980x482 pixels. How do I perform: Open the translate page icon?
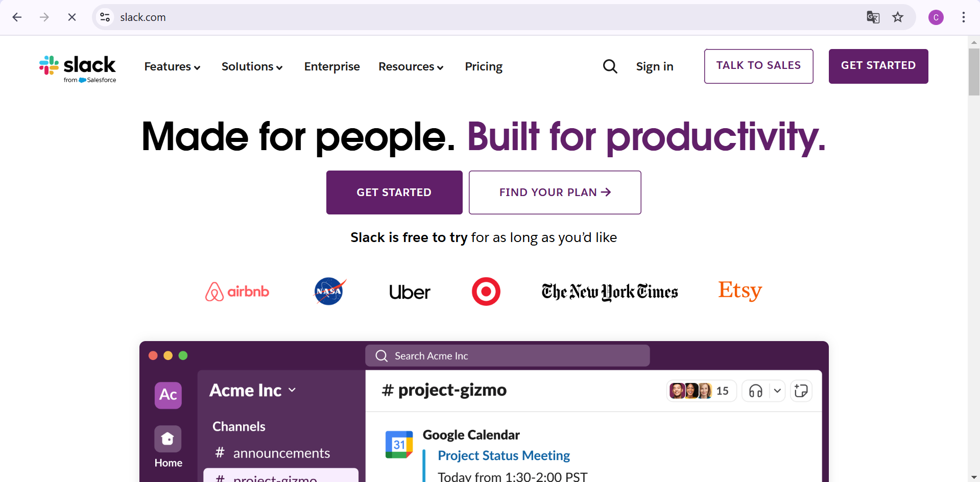[873, 17]
